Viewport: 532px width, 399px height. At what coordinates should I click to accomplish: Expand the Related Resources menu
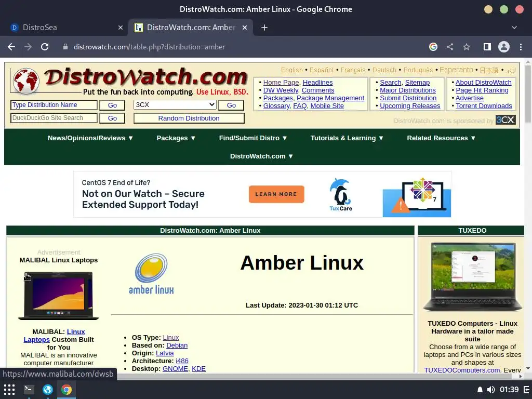click(x=442, y=138)
